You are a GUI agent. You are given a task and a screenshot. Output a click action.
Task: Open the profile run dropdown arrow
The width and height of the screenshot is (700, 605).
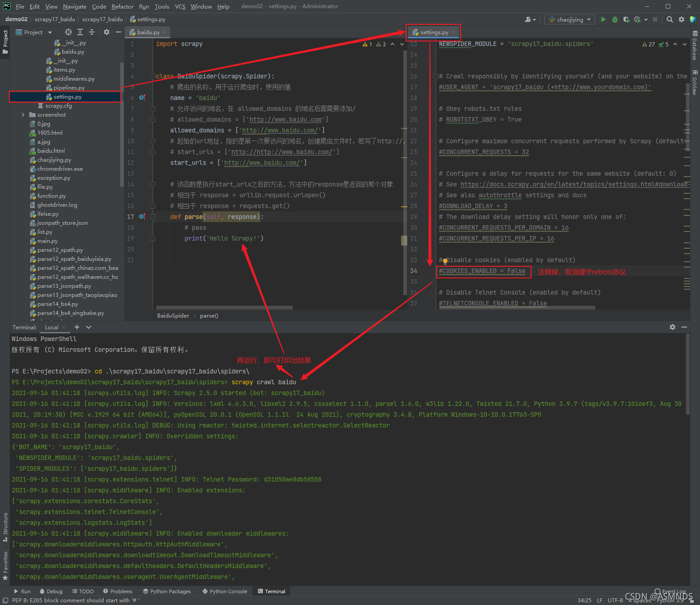pos(646,19)
